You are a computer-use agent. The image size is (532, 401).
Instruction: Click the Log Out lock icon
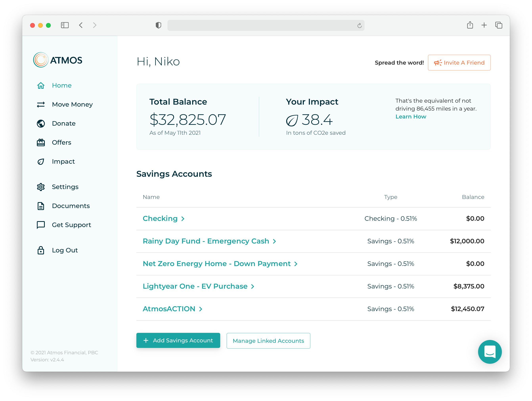(41, 250)
